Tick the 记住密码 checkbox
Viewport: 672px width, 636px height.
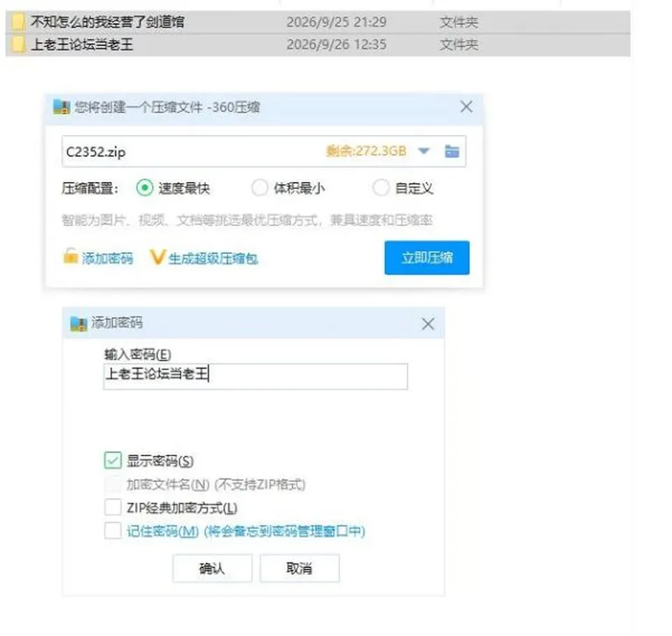click(113, 531)
